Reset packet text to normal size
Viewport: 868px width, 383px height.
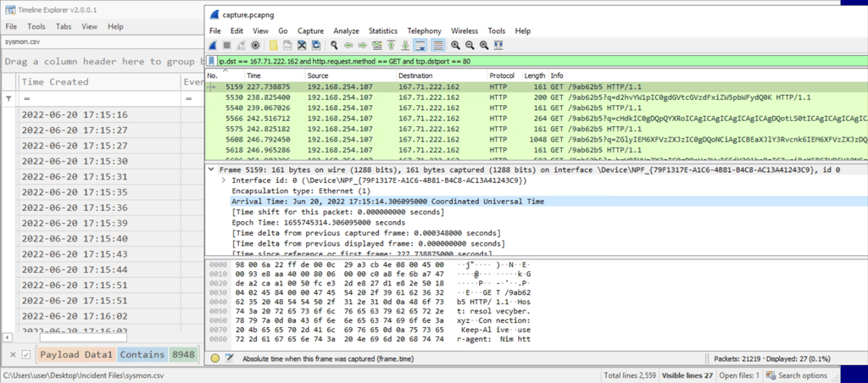(484, 46)
